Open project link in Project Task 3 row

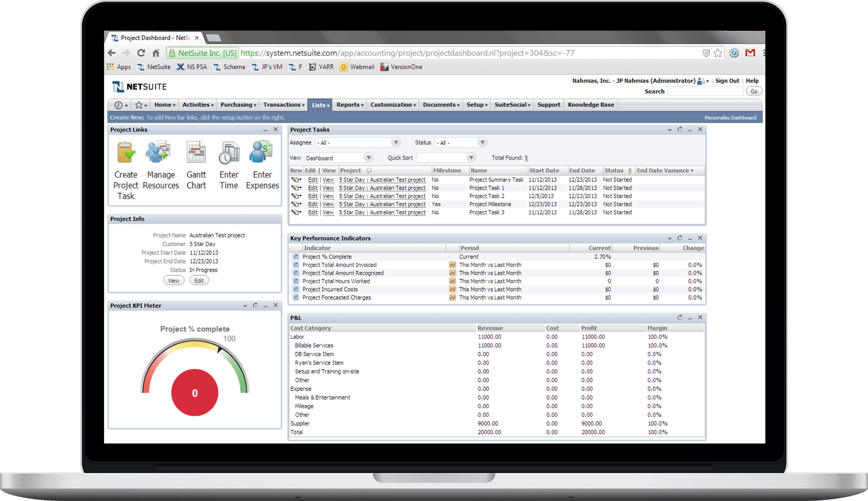tap(382, 212)
